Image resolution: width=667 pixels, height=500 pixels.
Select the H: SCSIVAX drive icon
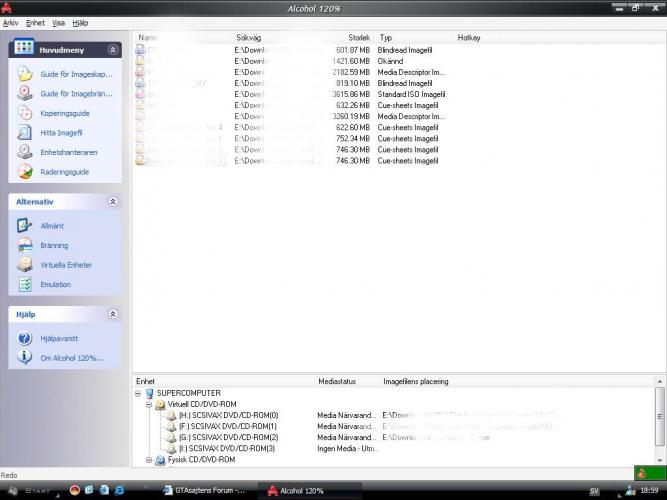171,415
